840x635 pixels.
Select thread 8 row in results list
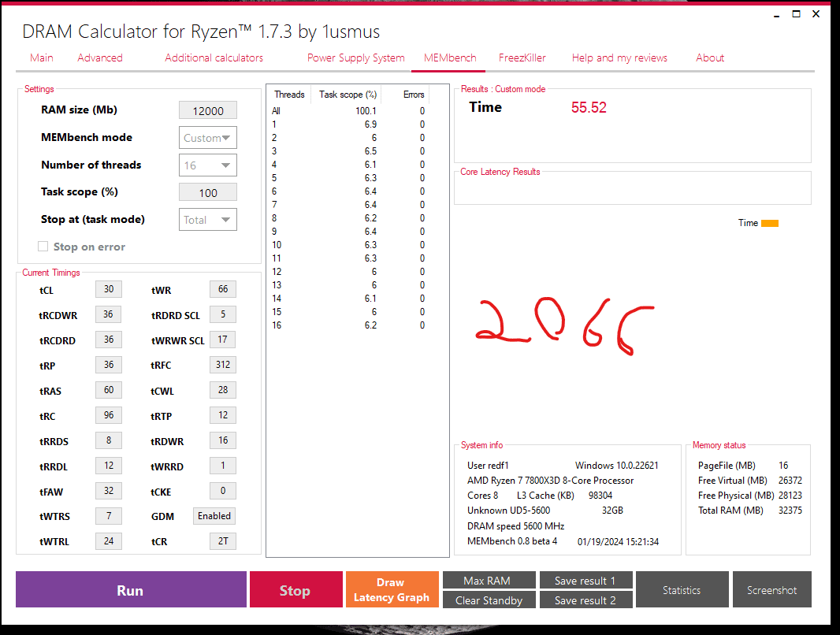click(349, 218)
